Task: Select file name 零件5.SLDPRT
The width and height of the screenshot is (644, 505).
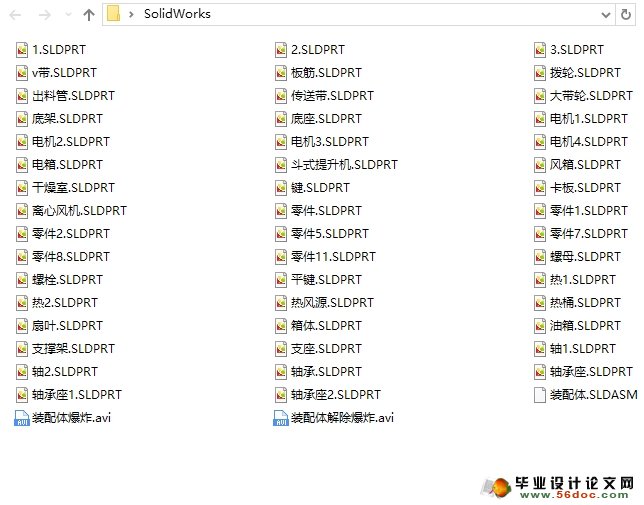Action: (x=330, y=234)
